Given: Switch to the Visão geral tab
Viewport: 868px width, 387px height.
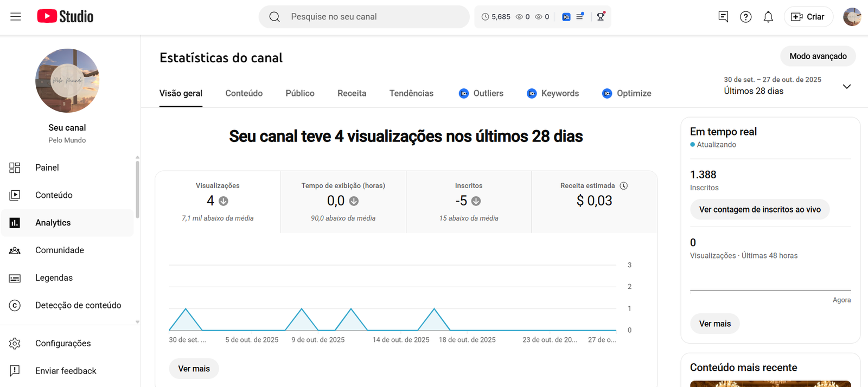Looking at the screenshot, I should click(181, 93).
